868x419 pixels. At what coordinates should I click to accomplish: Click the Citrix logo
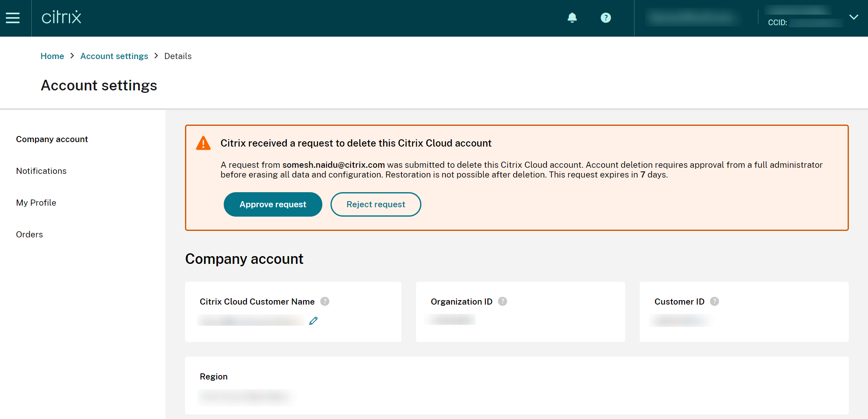click(x=61, y=18)
